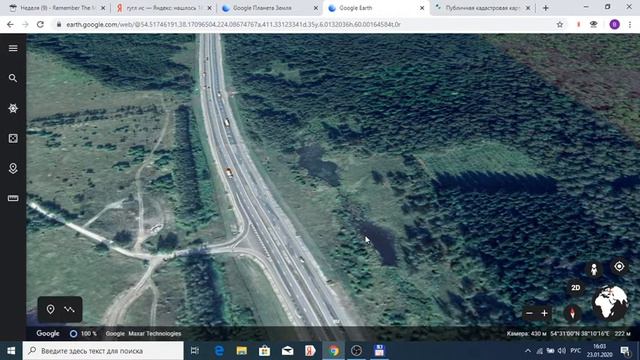Click the Maxar Technologies attribution text
The height and width of the screenshot is (360, 640).
coord(155,333)
